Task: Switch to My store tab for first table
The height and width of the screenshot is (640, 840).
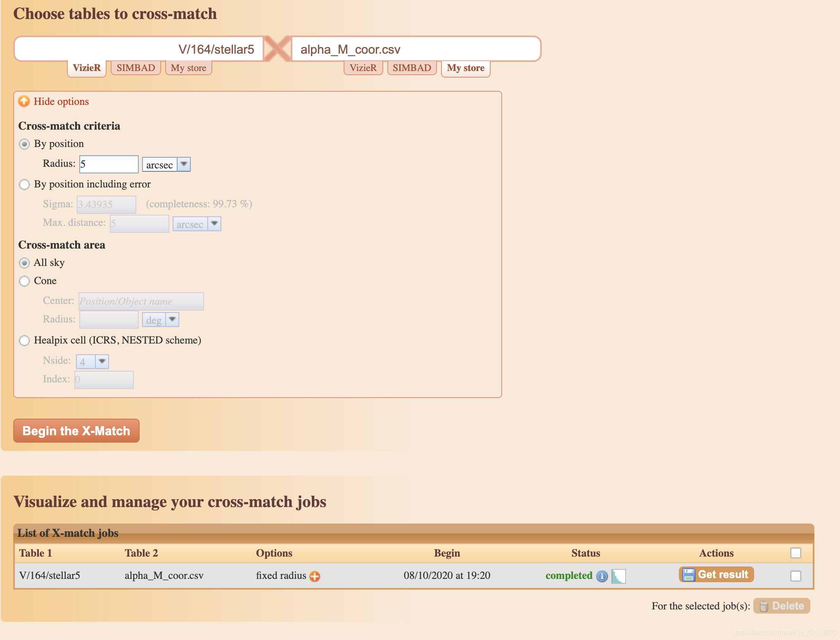Action: 189,68
